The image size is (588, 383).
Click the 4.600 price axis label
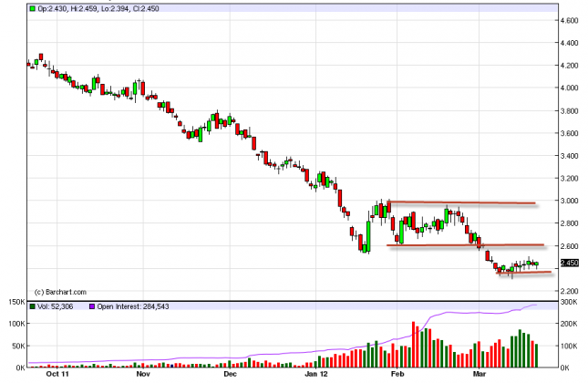click(569, 21)
